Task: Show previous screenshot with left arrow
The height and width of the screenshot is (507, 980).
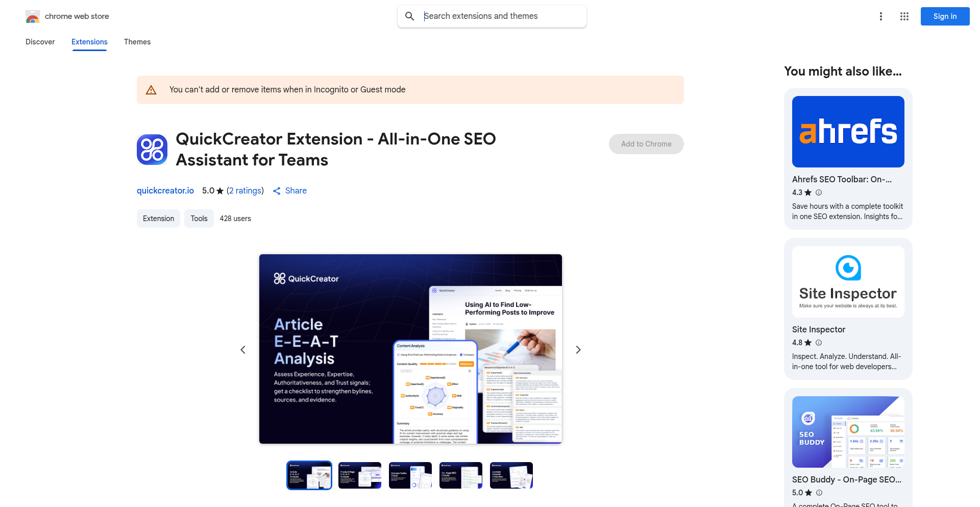Action: [243, 350]
